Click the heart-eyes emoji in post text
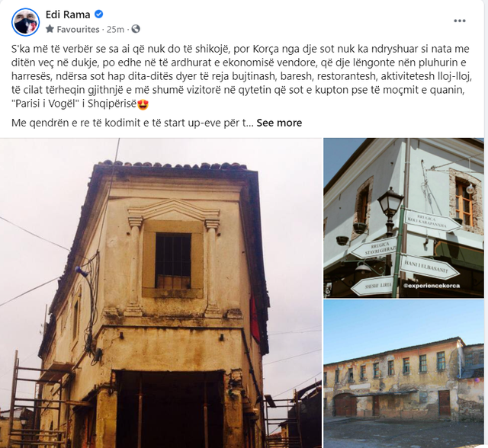488x448 pixels. click(x=143, y=104)
